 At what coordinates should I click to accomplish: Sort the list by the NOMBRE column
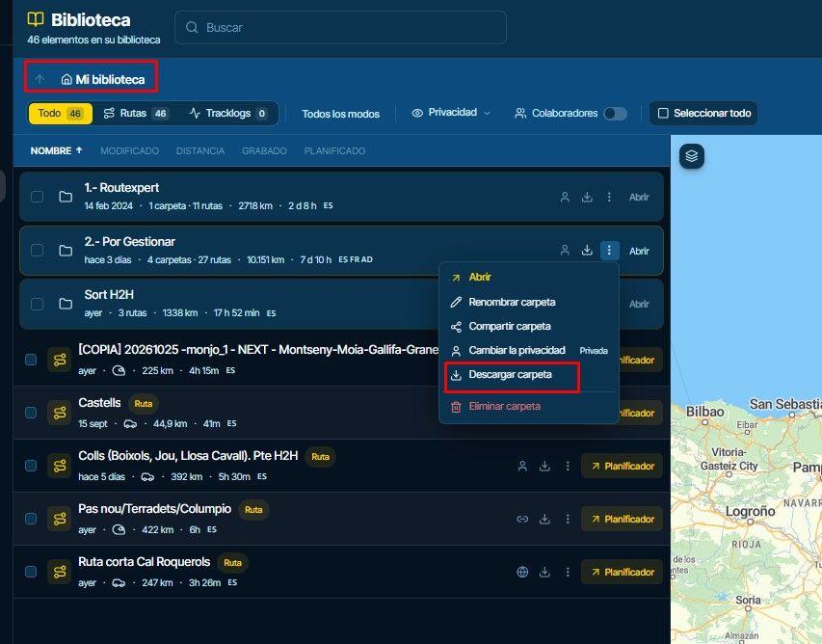[56, 151]
